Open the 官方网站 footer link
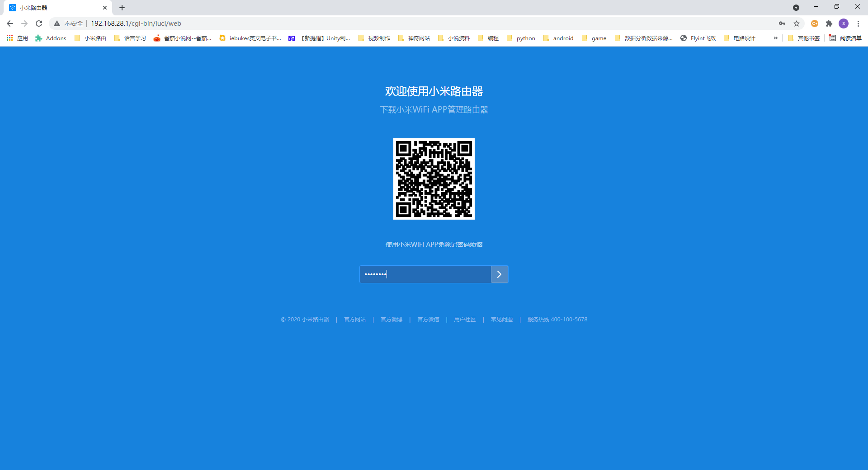868x470 pixels. [x=355, y=320]
